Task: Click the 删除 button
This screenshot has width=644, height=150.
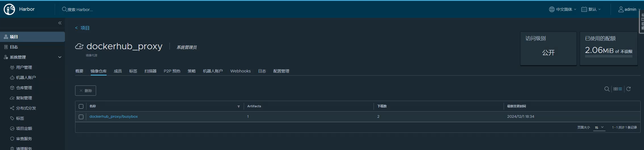Action: point(86,91)
